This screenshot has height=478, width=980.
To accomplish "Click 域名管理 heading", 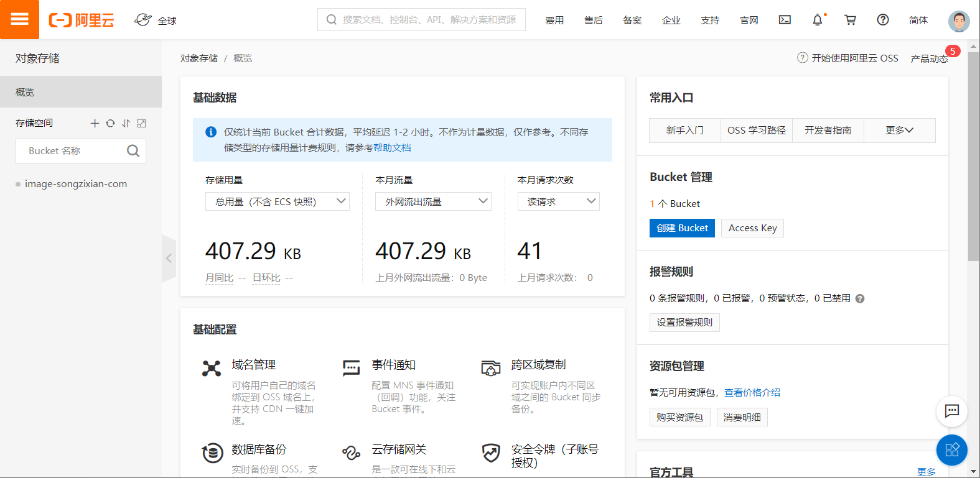I will (254, 365).
